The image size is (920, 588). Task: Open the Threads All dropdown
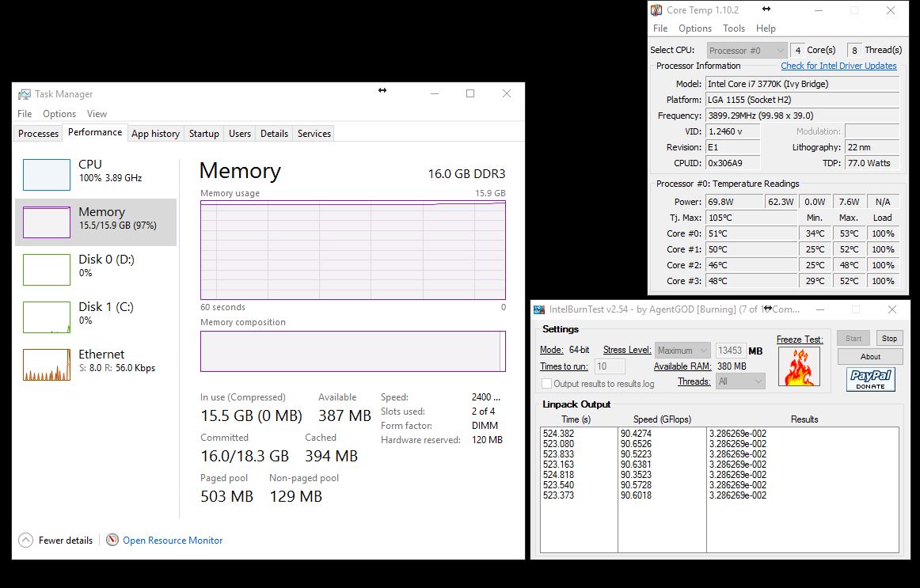[739, 381]
